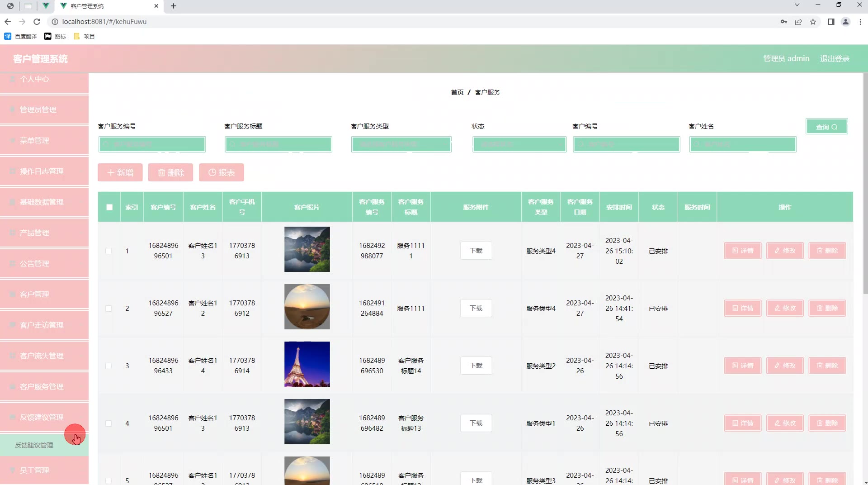
Task: Click 修改 edit in the second row
Action: [x=785, y=308]
